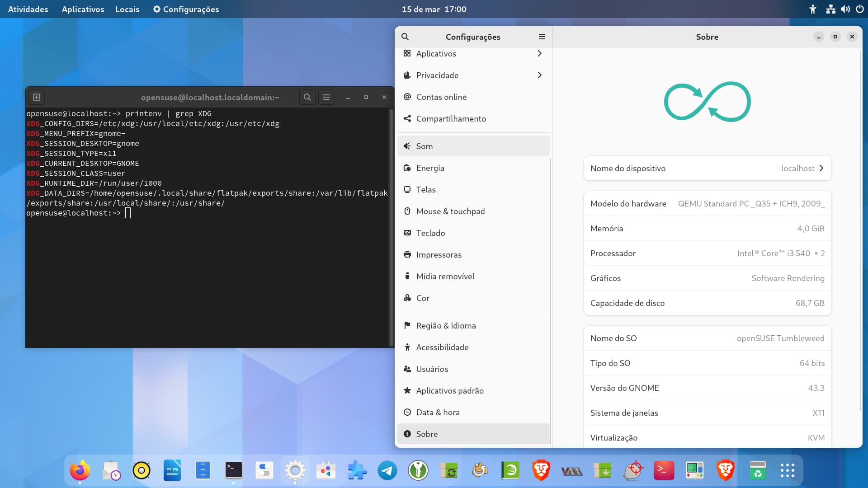
Task: Open the Locais menu
Action: [x=127, y=9]
